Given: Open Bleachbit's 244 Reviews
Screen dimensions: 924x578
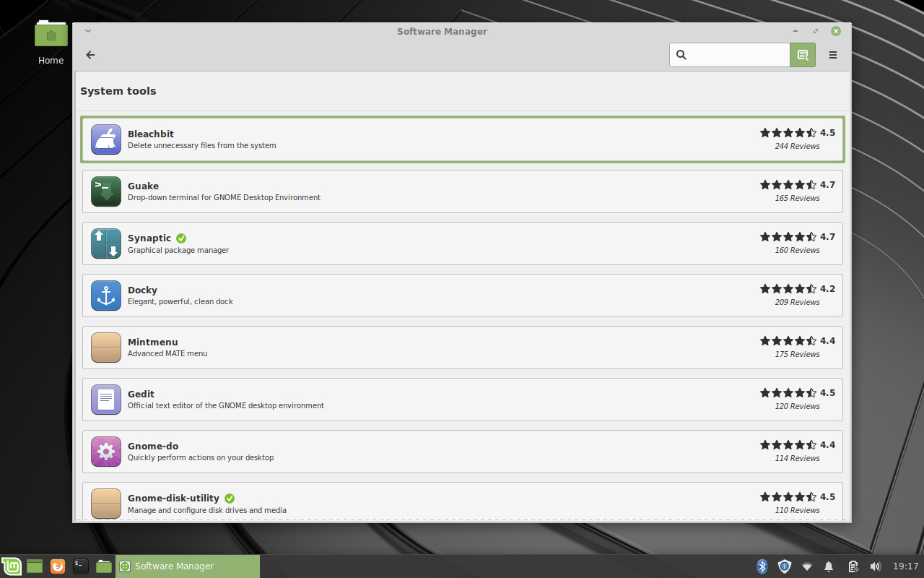Looking at the screenshot, I should pyautogui.click(x=797, y=145).
